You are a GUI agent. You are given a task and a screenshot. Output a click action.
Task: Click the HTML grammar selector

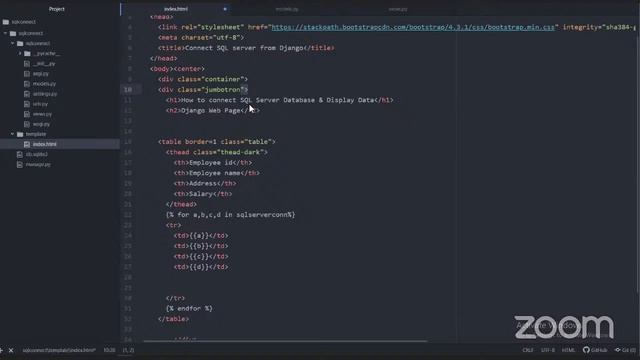(x=569, y=350)
